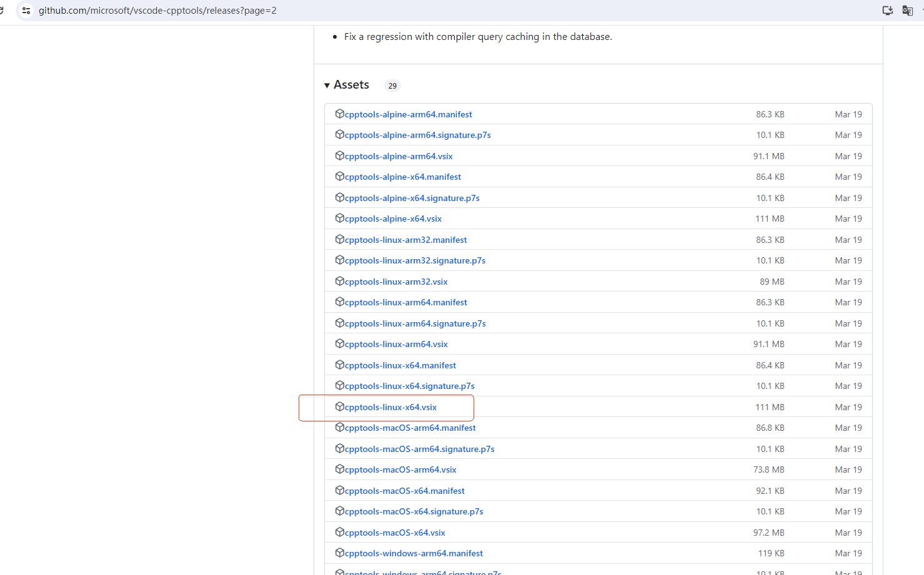Image resolution: width=924 pixels, height=575 pixels.
Task: Click the 89 MB size of cpptools-linux-arm32.vsix
Action: (772, 282)
